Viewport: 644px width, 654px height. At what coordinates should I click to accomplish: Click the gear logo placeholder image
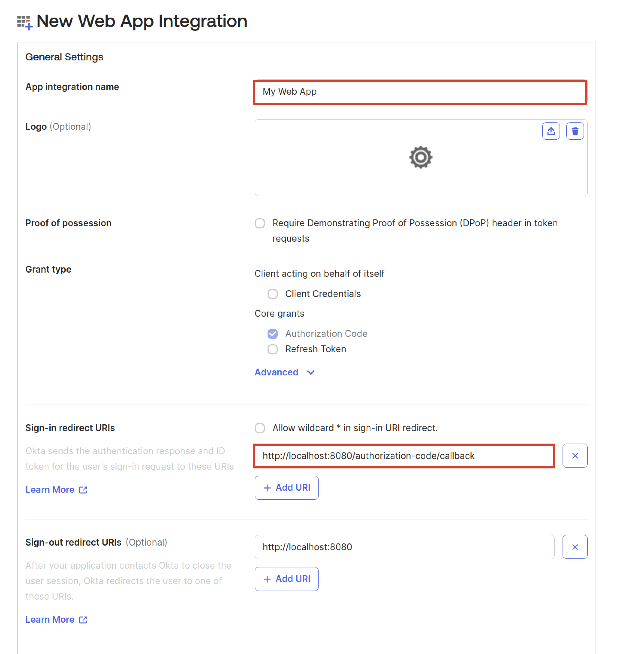coord(420,157)
